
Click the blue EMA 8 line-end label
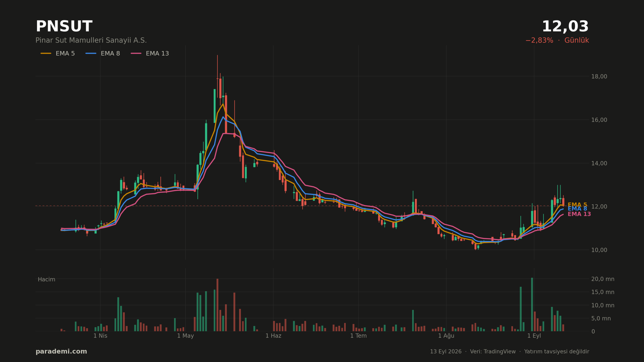point(577,209)
